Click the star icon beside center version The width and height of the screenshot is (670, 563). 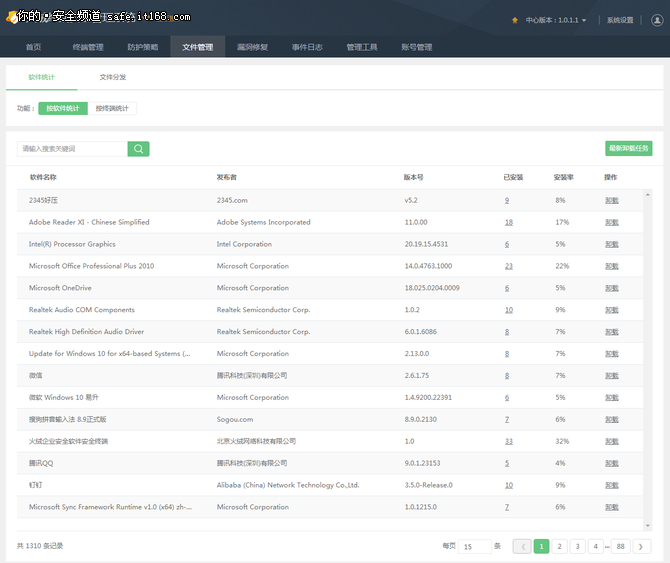[x=515, y=20]
